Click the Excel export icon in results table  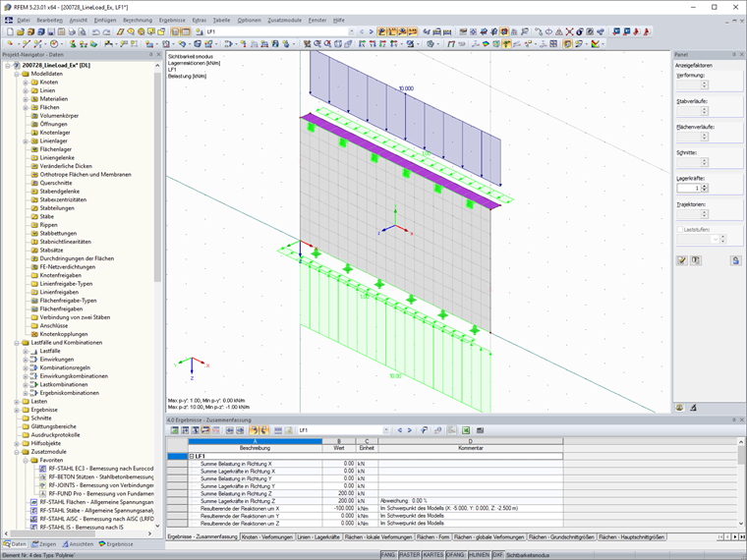click(466, 430)
